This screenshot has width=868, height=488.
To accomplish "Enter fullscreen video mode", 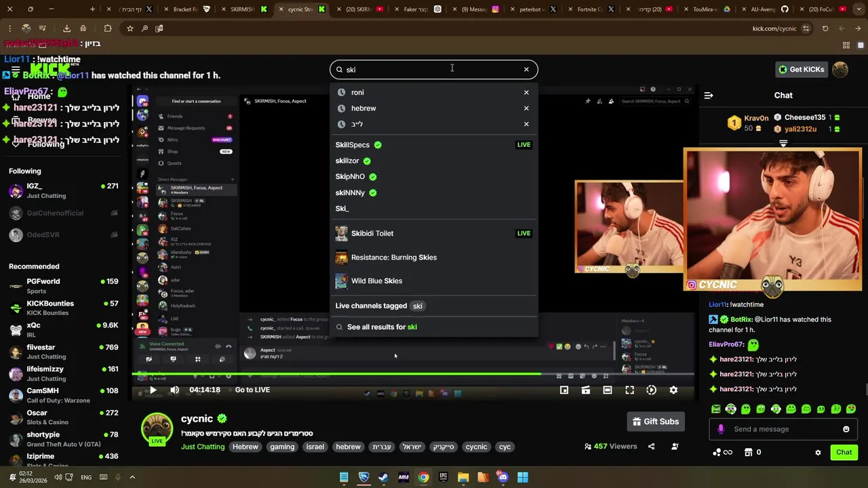I will point(629,390).
